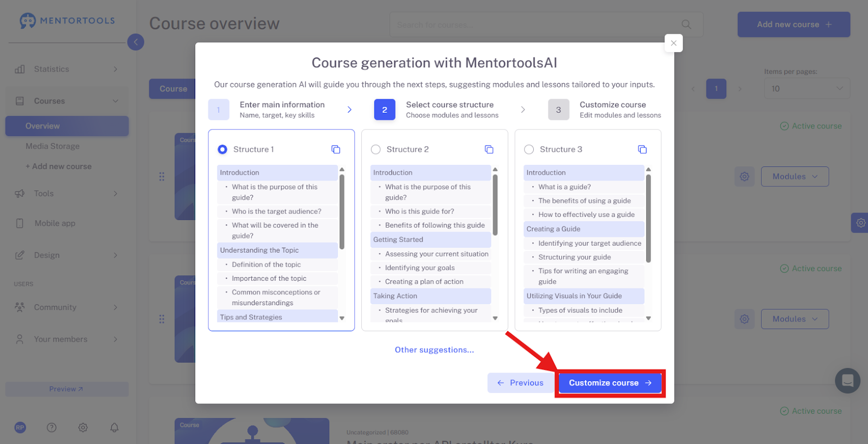The image size is (868, 444).
Task: Click the 'Getting Started' module heading
Action: point(431,240)
